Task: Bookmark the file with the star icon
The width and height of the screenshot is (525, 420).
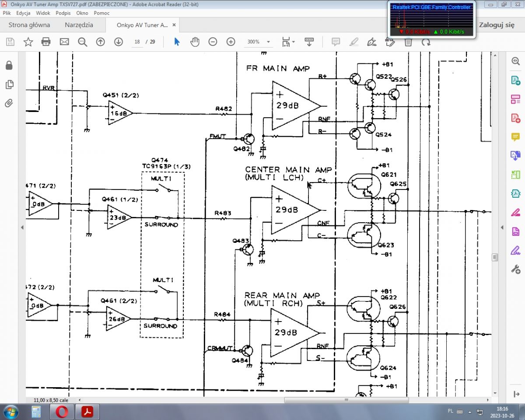Action: [x=28, y=42]
